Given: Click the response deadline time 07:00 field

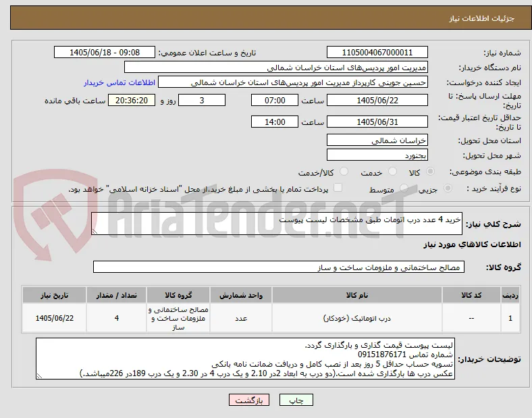Looking at the screenshot, I should pyautogui.click(x=275, y=100).
